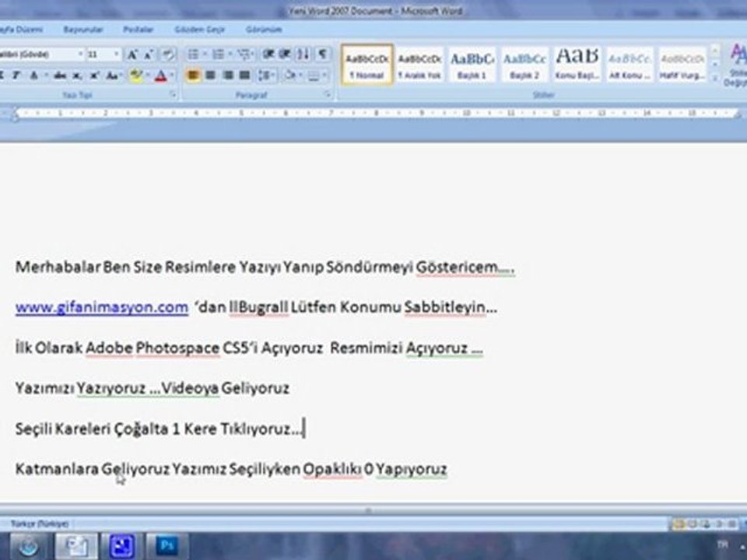Click the numbered list button
This screenshot has width=747, height=560.
tap(219, 54)
